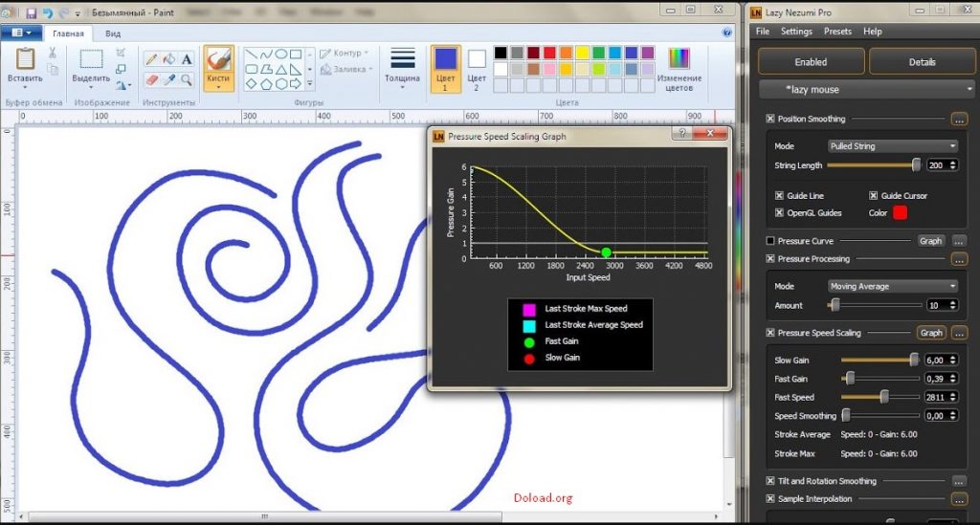
Task: Click the green Fast Gain point on graph
Action: pos(606,252)
